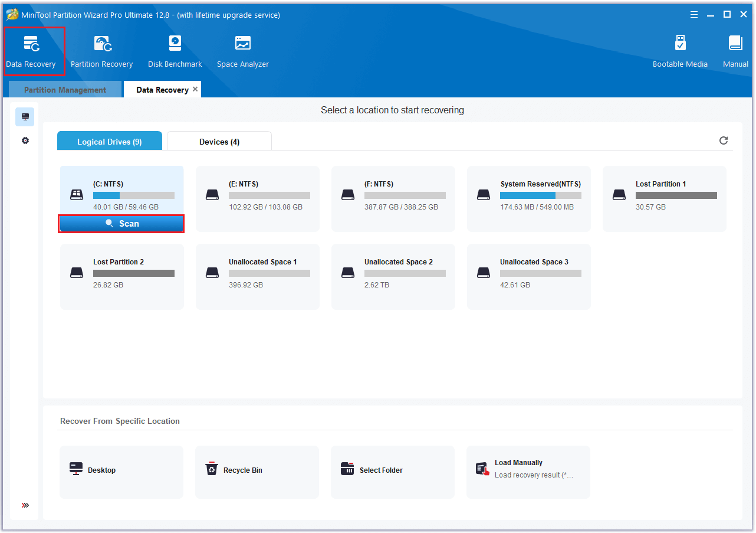
Task: Open the Manual
Action: pos(735,50)
